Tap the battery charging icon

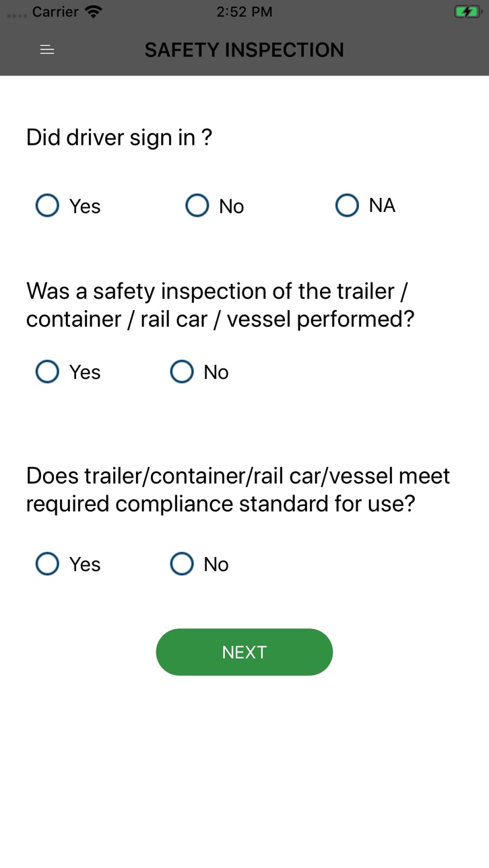[467, 11]
